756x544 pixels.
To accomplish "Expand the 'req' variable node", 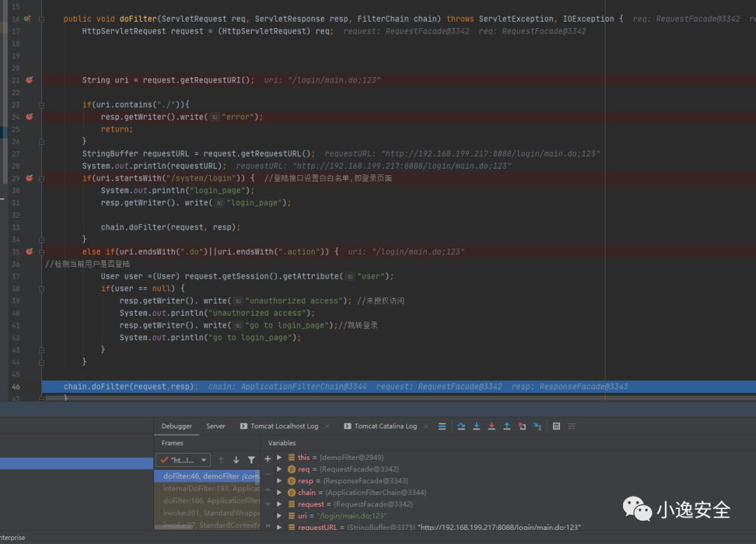I will (279, 469).
